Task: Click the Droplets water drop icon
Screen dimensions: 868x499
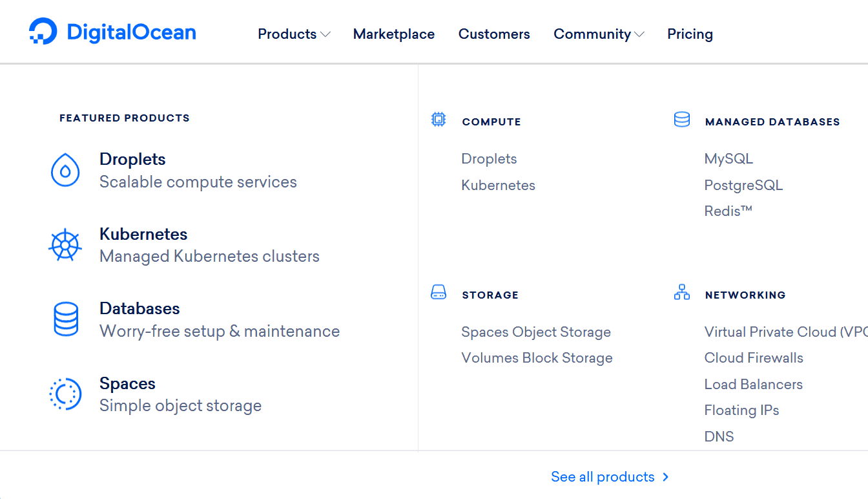Action: (x=65, y=170)
